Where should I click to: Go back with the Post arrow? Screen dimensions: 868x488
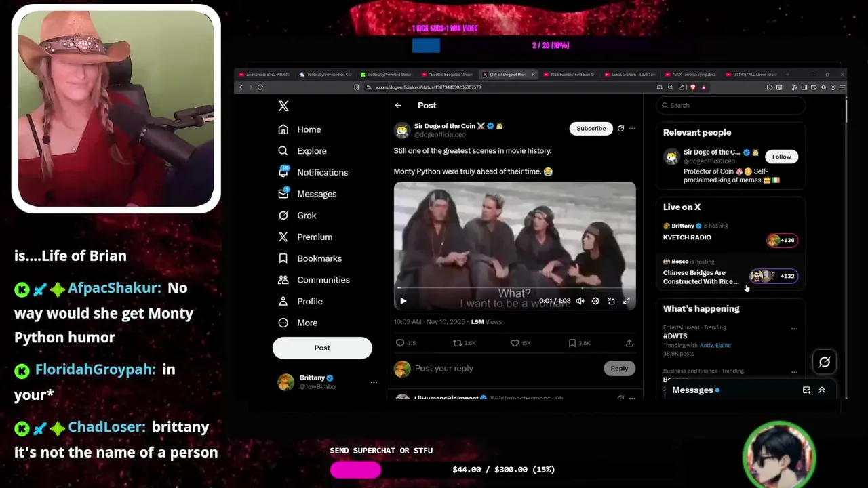(x=398, y=105)
